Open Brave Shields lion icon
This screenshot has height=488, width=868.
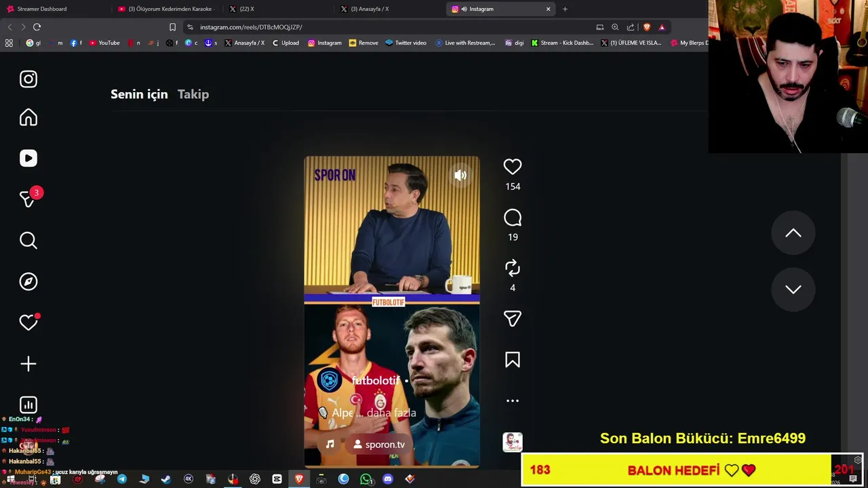pyautogui.click(x=647, y=27)
